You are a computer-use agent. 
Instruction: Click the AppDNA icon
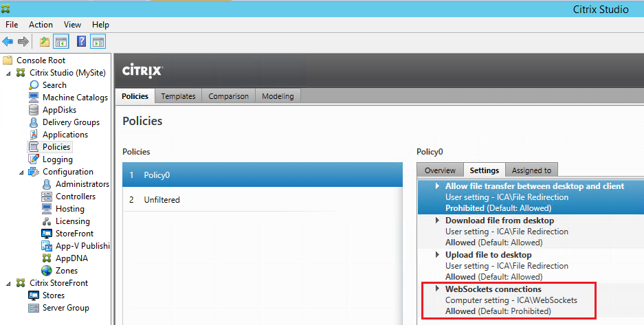pos(47,258)
